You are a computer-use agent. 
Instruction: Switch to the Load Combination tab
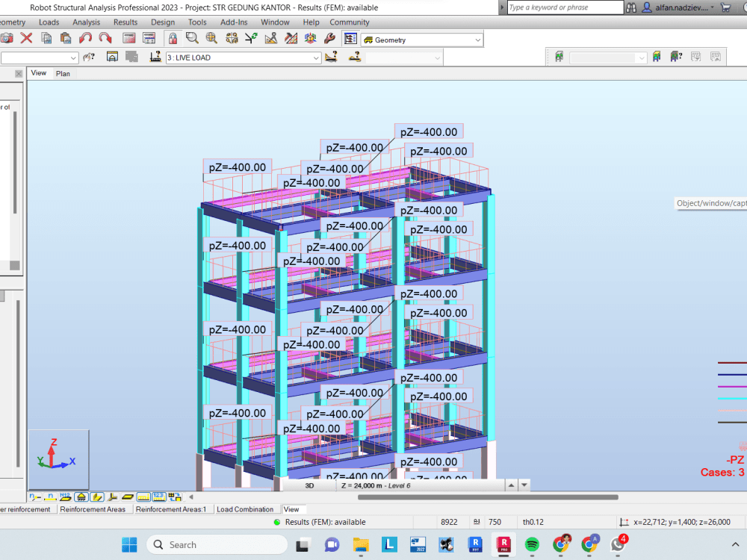point(246,508)
